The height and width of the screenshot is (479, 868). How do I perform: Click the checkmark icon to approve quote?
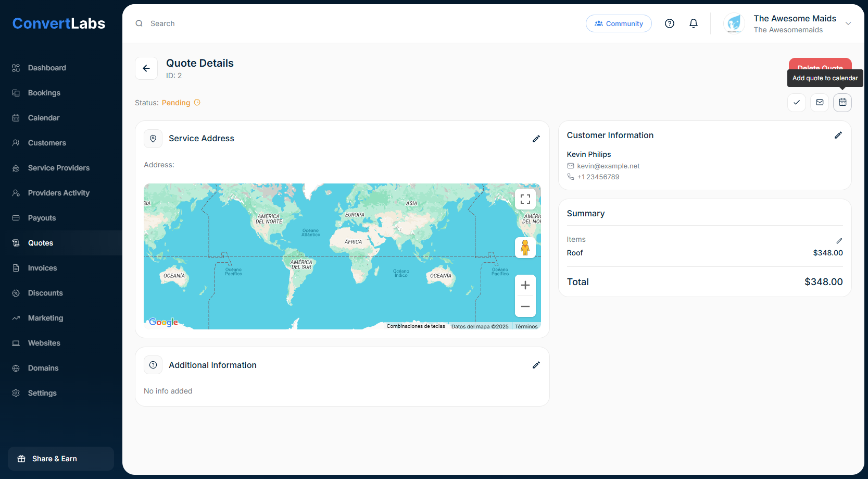coord(796,103)
